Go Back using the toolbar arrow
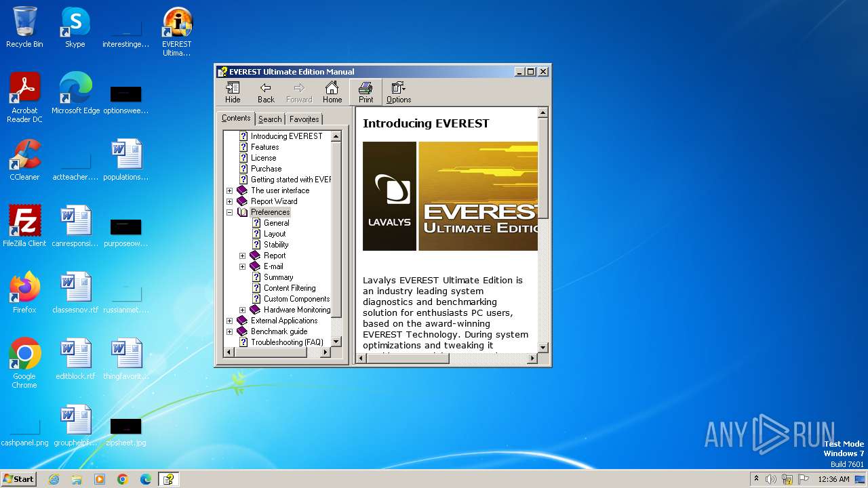The width and height of the screenshot is (868, 488). click(x=266, y=92)
